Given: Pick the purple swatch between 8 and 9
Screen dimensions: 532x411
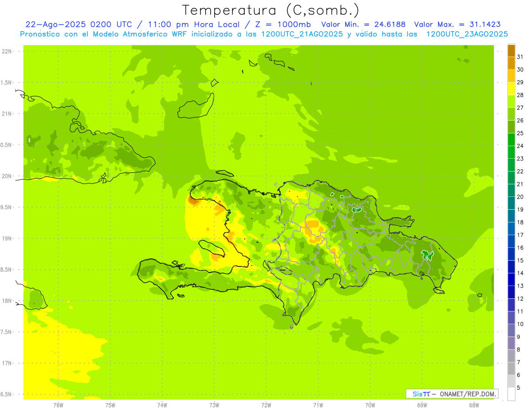Looking at the screenshot, I should pos(511,343).
